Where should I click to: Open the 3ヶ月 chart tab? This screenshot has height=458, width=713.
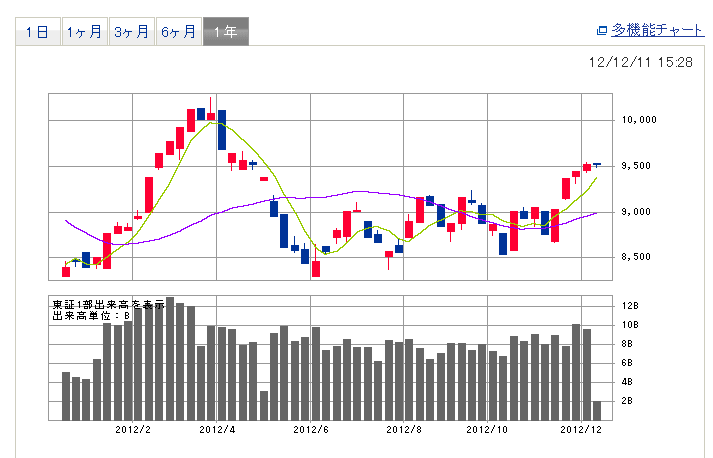click(x=132, y=31)
